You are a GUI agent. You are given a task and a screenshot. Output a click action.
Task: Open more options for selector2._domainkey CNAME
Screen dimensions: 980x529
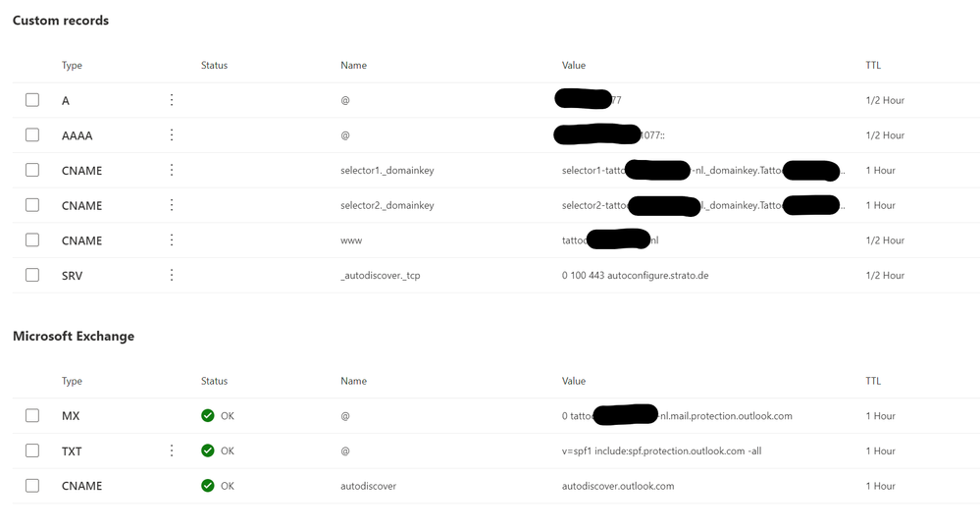point(172,205)
